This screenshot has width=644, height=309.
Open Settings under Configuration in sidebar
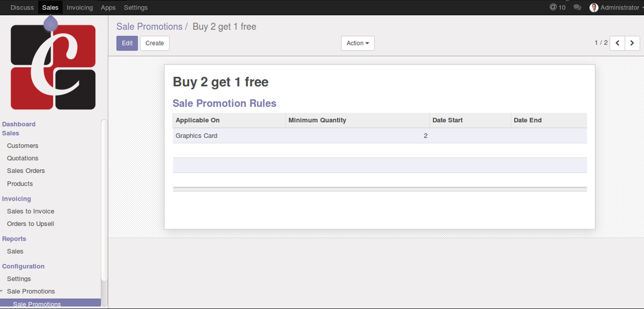pos(19,279)
